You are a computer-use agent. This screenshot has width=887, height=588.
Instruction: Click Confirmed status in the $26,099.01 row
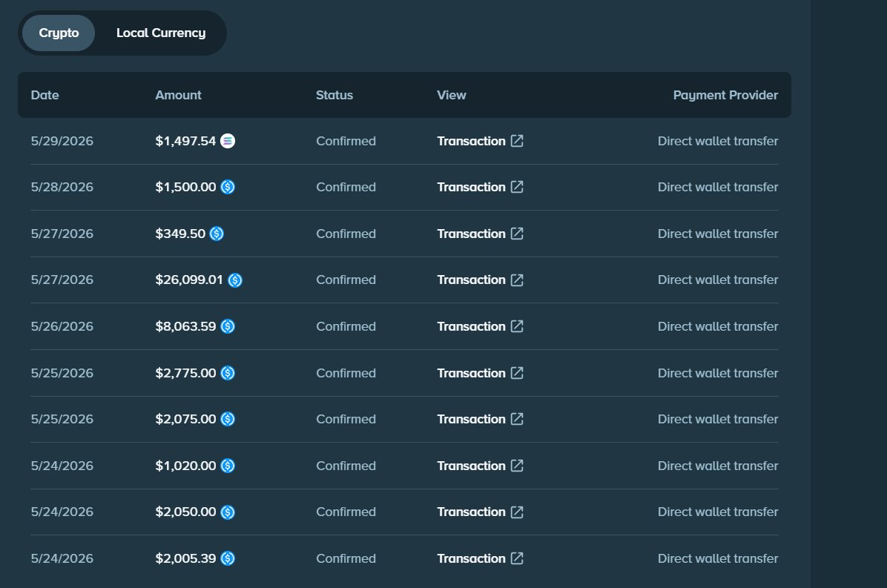(346, 280)
